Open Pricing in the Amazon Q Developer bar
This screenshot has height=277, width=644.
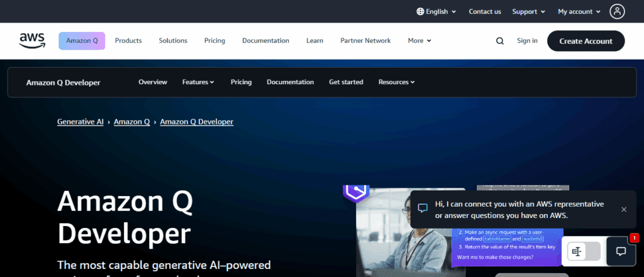(x=241, y=82)
